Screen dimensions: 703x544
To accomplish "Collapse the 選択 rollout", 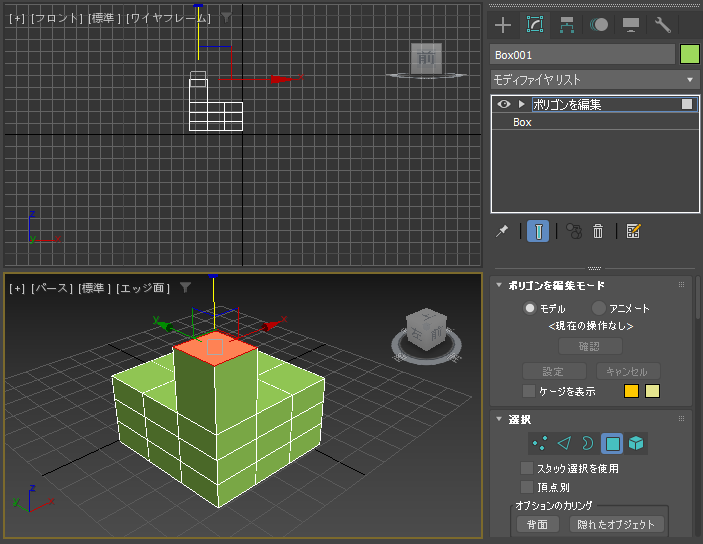I will 499,419.
